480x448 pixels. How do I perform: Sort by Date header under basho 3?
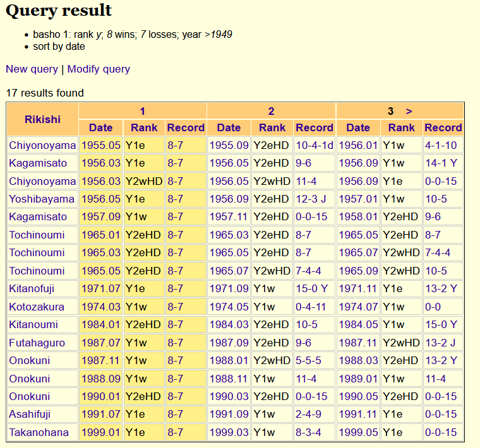tap(358, 127)
